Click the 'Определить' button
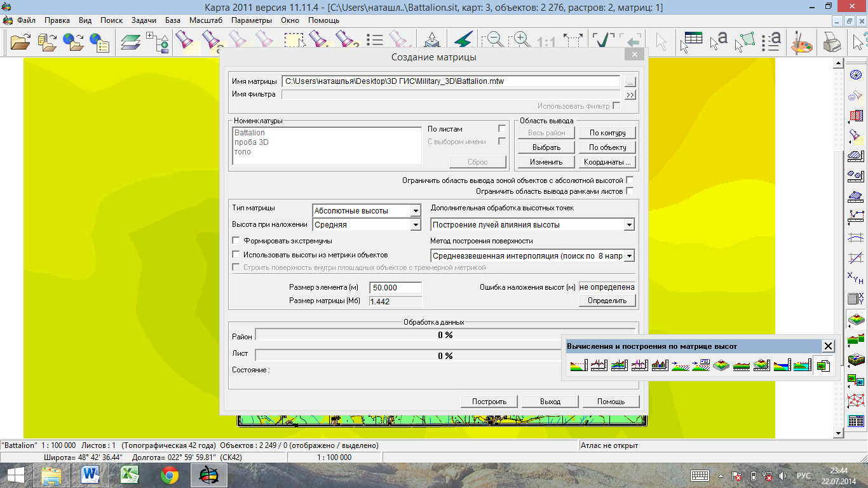The image size is (868, 488). 607,301
